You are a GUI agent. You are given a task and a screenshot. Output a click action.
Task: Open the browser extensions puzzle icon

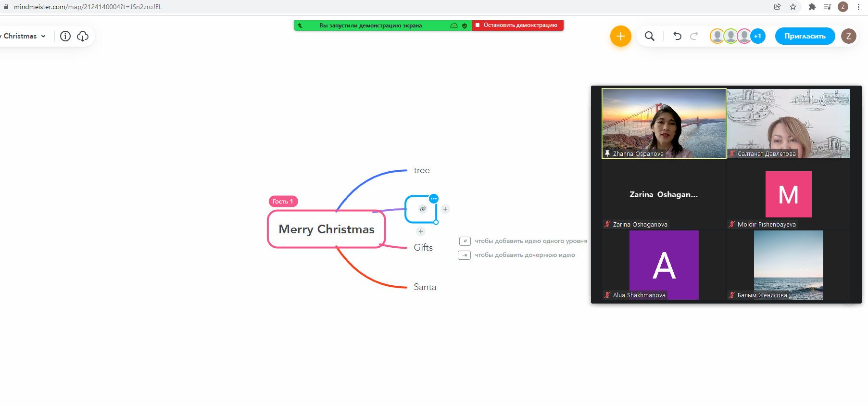click(812, 7)
